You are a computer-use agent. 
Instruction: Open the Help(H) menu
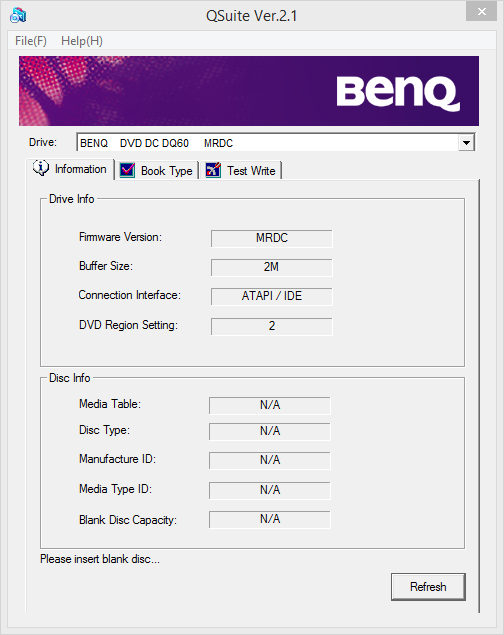[x=82, y=41]
